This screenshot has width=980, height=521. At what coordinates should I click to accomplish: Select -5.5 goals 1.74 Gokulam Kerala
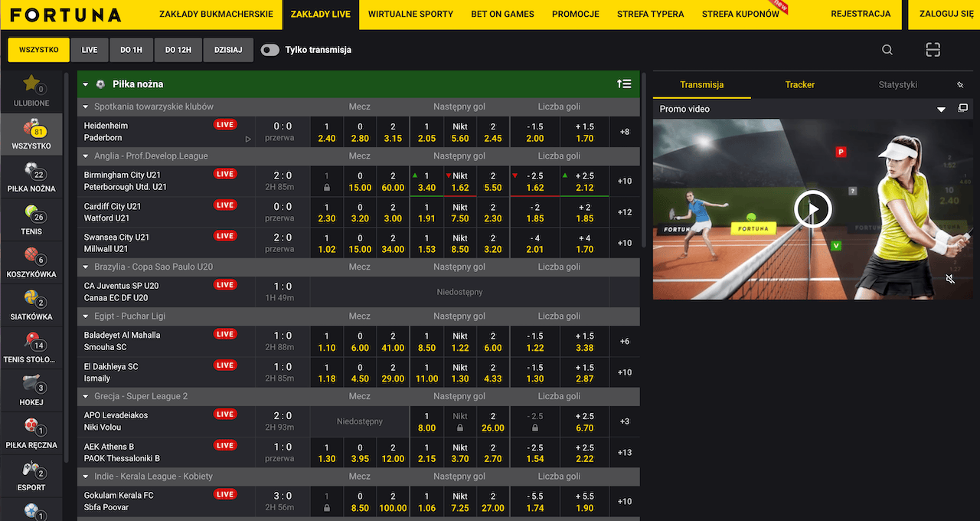[x=535, y=502]
